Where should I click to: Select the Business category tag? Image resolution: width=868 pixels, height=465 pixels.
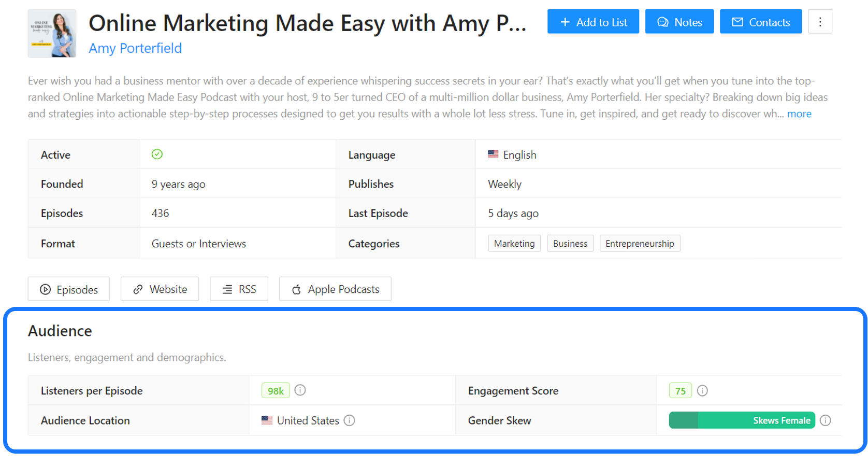tap(570, 243)
